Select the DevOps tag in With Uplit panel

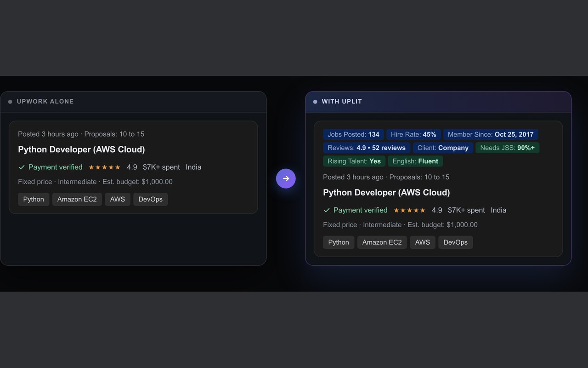tap(456, 242)
